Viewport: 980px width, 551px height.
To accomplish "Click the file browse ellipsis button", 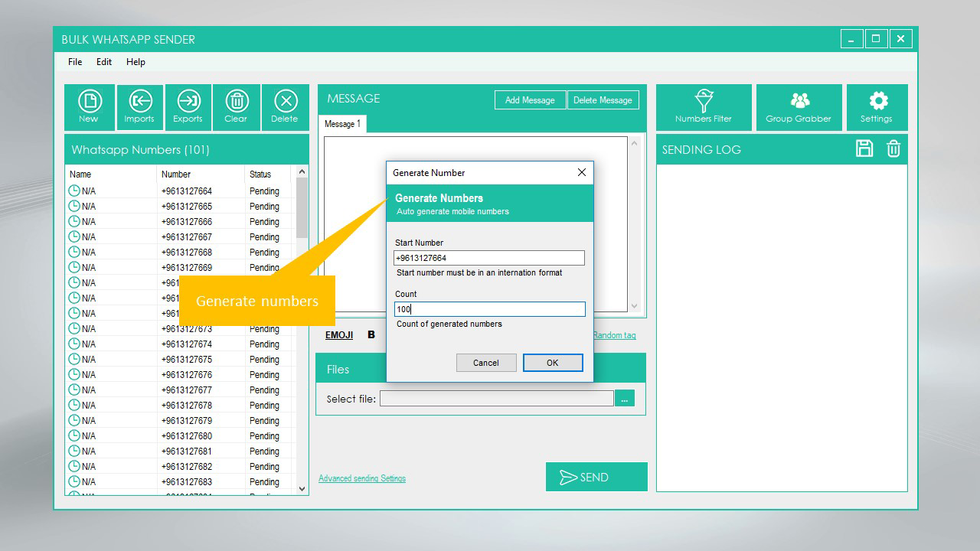I will pos(625,398).
